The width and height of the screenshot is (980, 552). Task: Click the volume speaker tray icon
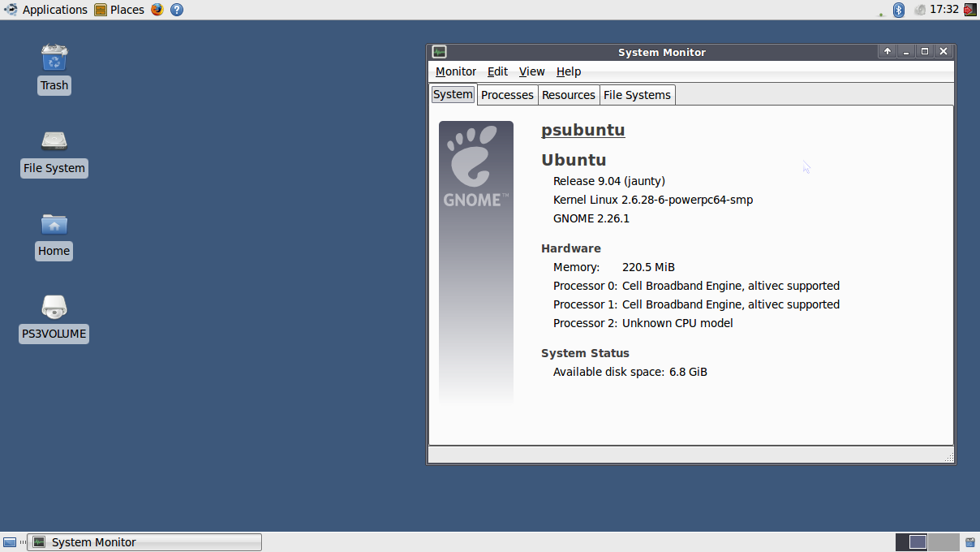pos(919,10)
